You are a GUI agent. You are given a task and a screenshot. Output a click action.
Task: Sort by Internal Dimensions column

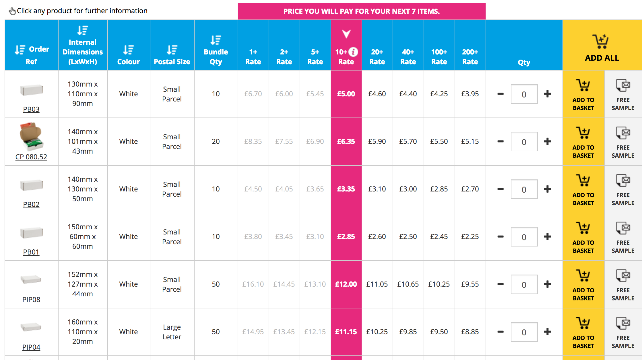pos(83,30)
